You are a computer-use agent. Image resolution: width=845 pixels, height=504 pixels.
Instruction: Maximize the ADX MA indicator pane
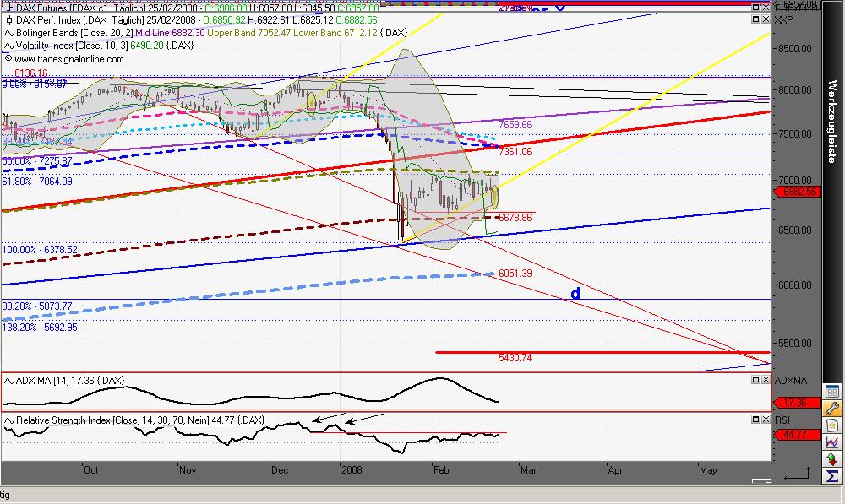point(755,380)
